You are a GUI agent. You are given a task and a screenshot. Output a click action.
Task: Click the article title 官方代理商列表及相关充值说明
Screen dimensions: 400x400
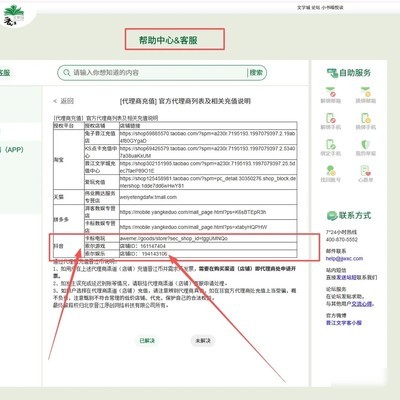pyautogui.click(x=204, y=101)
